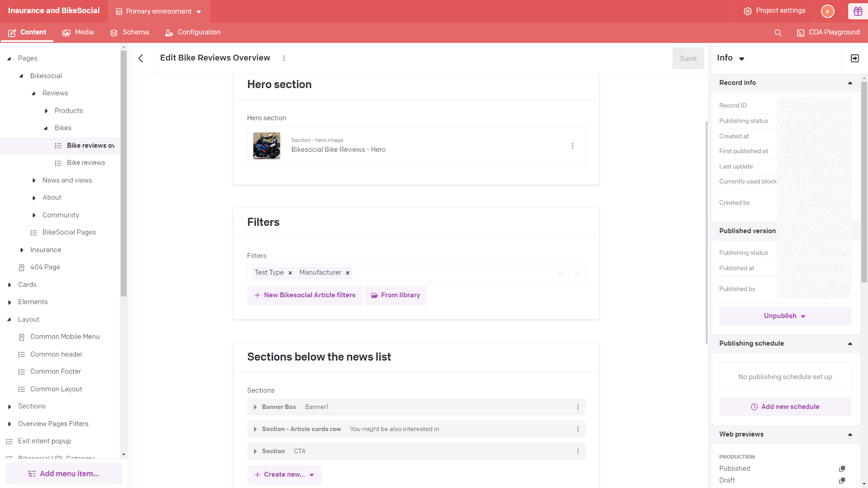This screenshot has width=868, height=488.
Task: Click the CDA Playground terminal icon
Action: click(x=800, y=33)
